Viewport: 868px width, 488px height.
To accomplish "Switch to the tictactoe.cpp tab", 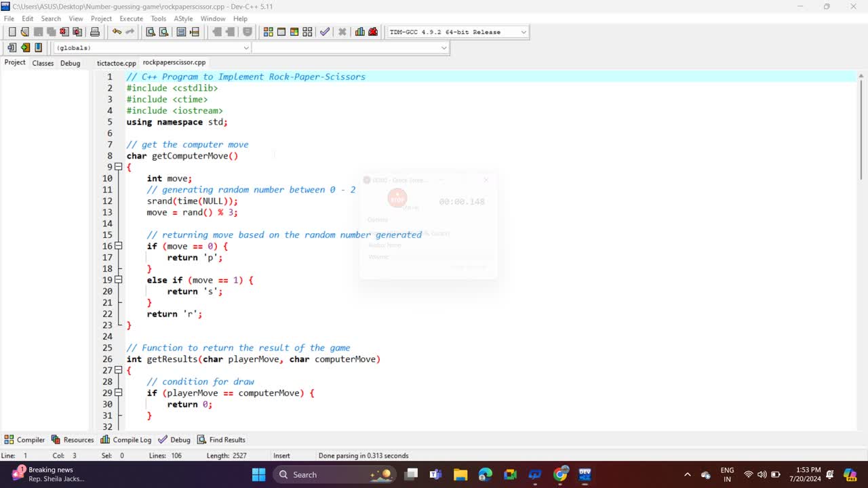I will point(116,63).
